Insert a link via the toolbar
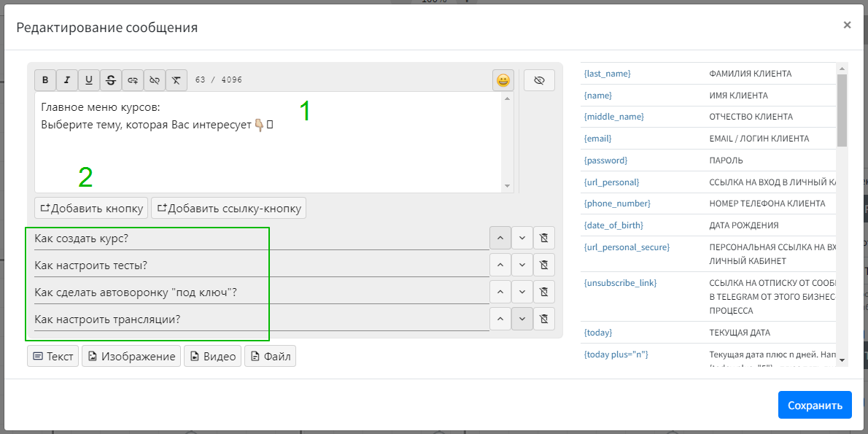The width and height of the screenshot is (868, 434). point(133,80)
